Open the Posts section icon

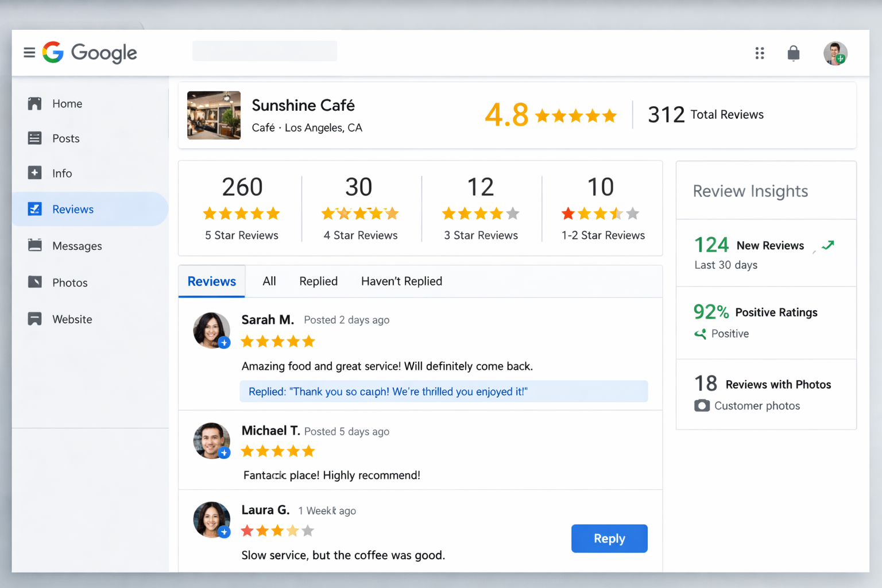(x=35, y=138)
